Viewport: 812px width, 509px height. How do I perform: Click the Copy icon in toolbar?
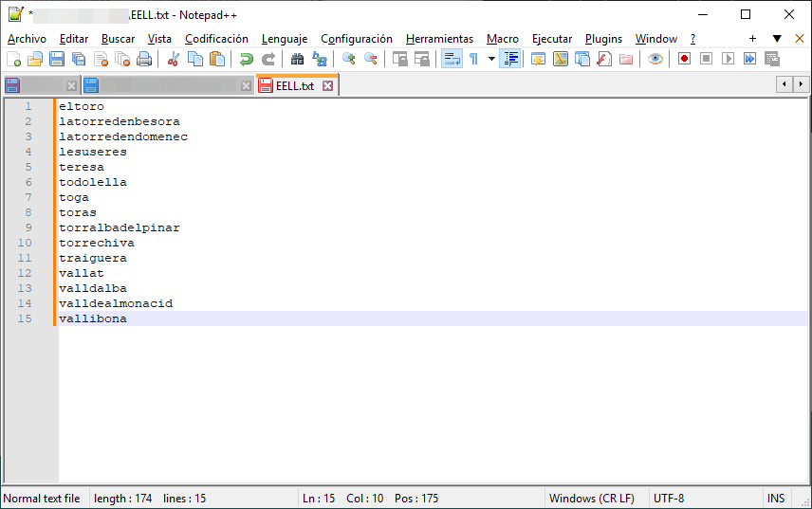coord(195,59)
